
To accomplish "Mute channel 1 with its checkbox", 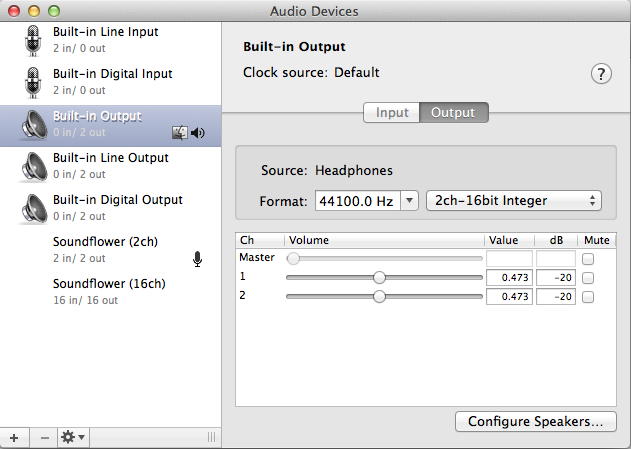I will (x=588, y=278).
